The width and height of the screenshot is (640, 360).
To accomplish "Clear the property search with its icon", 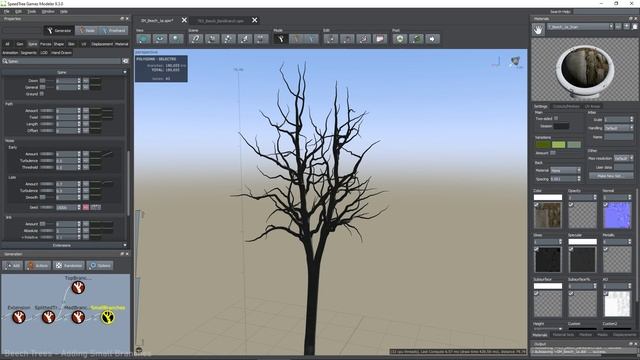I will [x=125, y=61].
